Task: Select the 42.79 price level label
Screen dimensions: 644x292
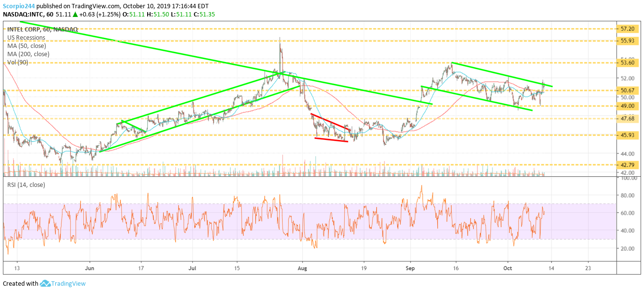Action: tap(627, 165)
